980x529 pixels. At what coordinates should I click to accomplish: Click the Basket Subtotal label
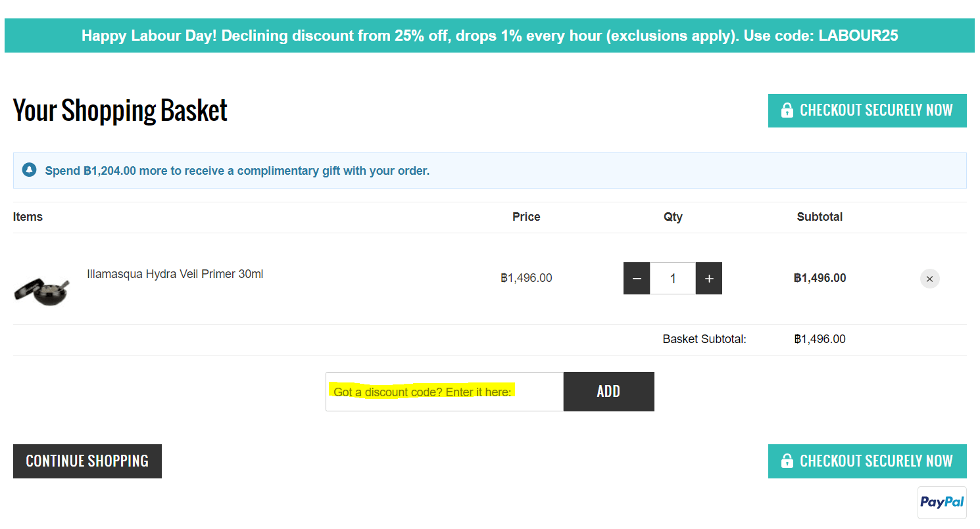(704, 339)
